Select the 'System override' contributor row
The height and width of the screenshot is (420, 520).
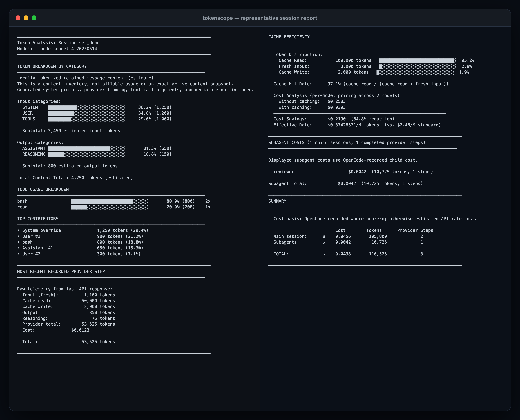(x=83, y=230)
